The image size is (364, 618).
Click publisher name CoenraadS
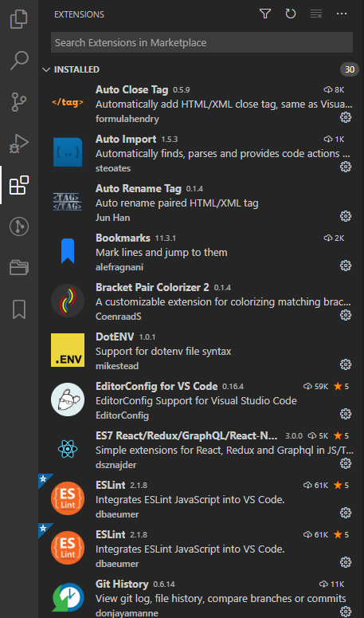pos(119,317)
